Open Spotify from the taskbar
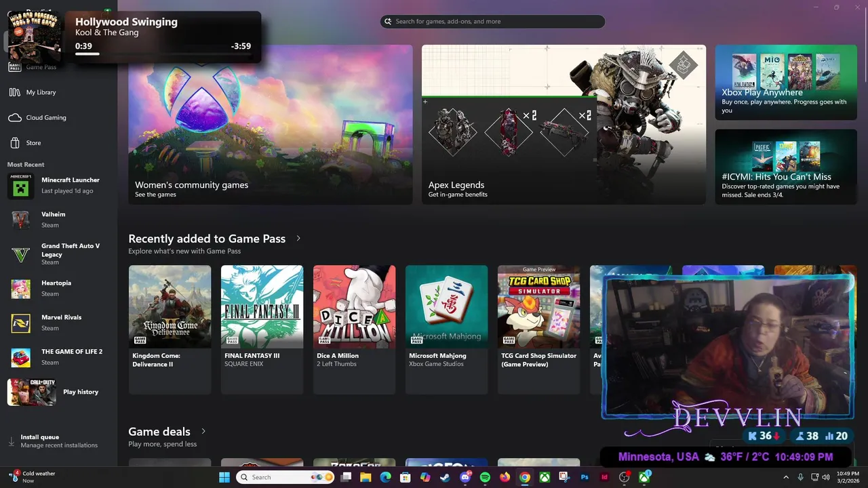Image resolution: width=868 pixels, height=488 pixels. pos(485,477)
